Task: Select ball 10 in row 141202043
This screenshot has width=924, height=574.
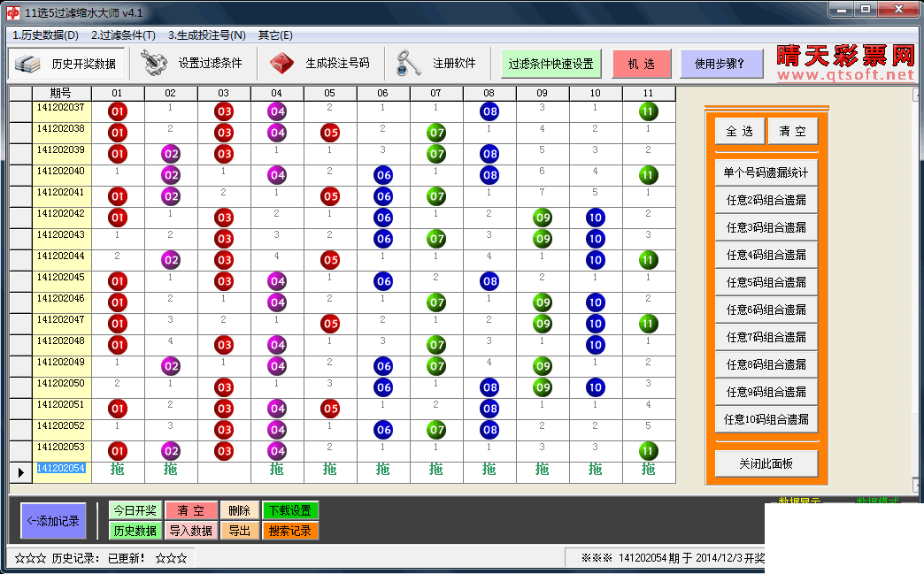Action: (x=595, y=239)
